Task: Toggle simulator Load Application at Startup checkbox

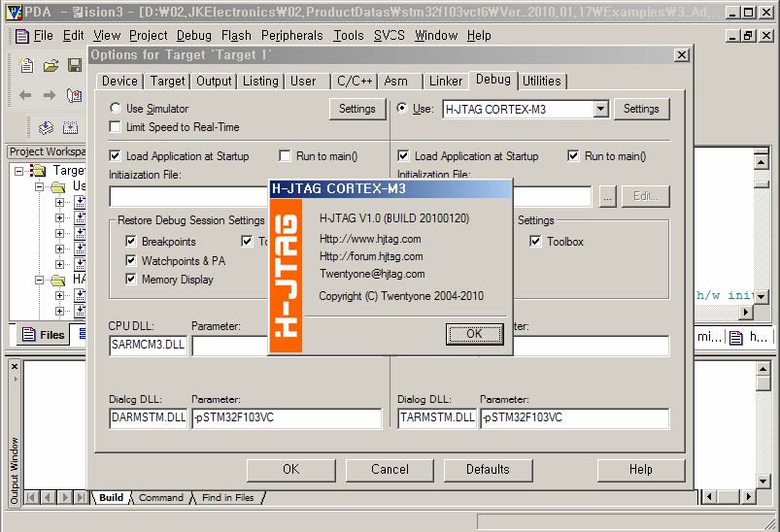Action: click(x=115, y=155)
